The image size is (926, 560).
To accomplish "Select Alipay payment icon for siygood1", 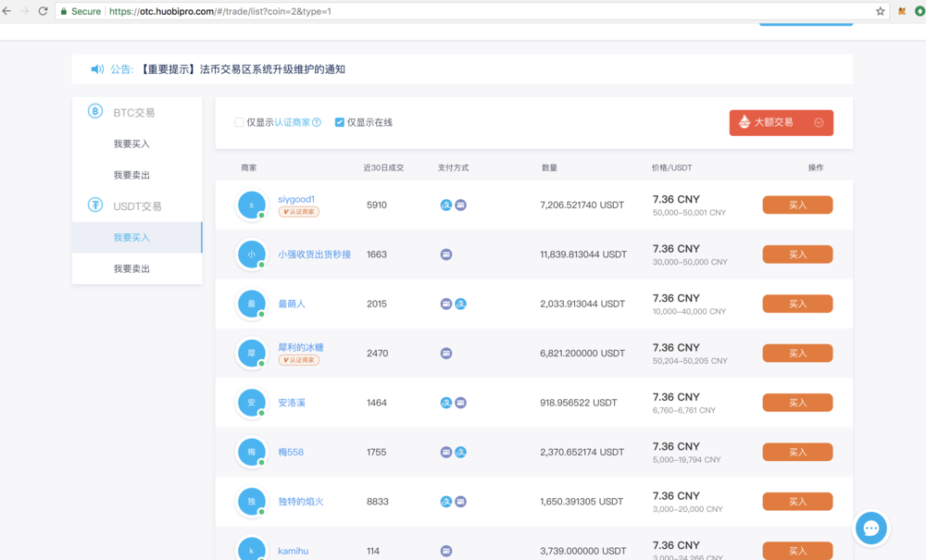I will [447, 205].
